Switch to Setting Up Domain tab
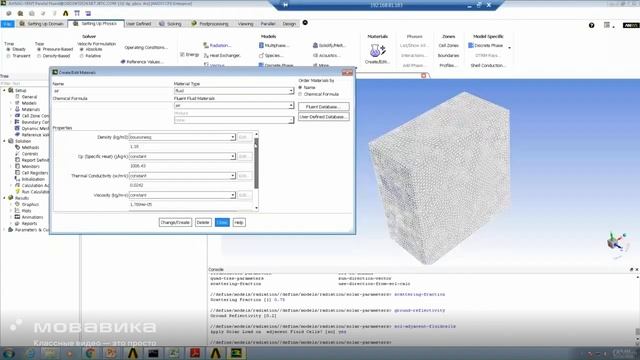The width and height of the screenshot is (640, 360). click(42, 24)
